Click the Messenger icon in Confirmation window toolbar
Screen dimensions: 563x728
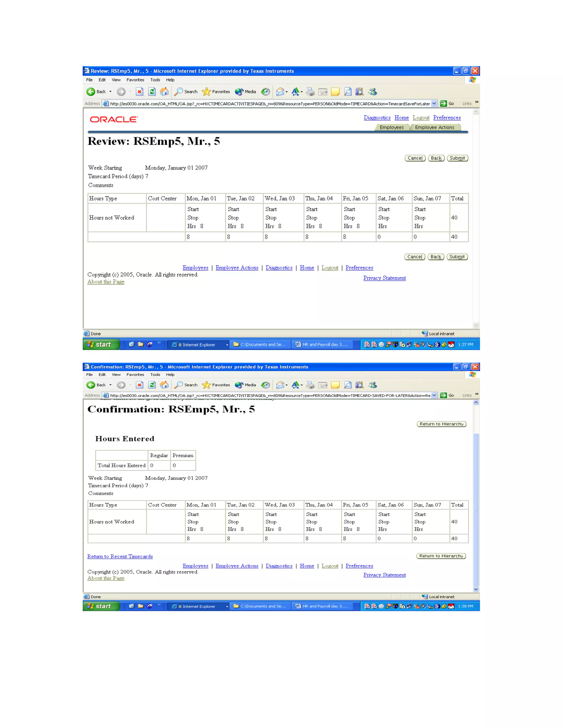pyautogui.click(x=372, y=385)
